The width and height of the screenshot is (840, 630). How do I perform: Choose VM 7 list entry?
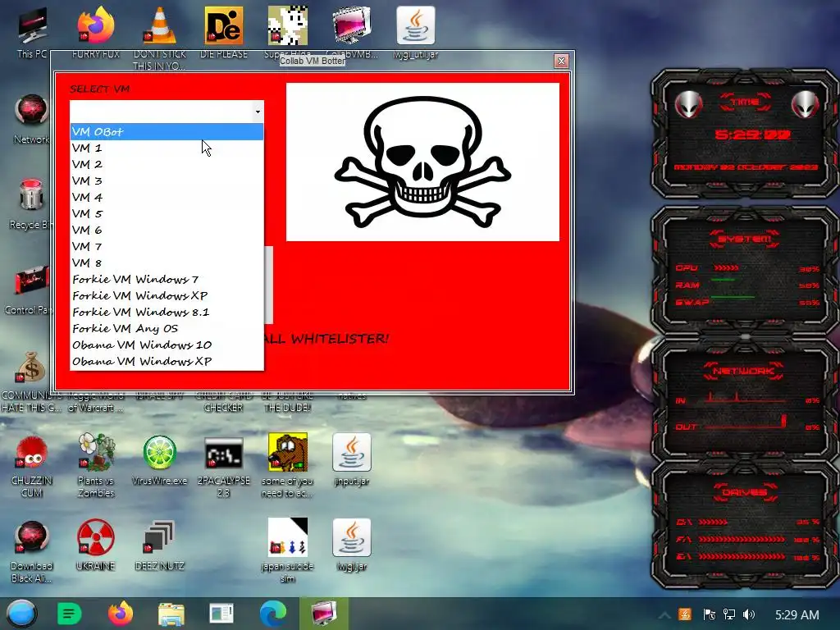pyautogui.click(x=167, y=246)
